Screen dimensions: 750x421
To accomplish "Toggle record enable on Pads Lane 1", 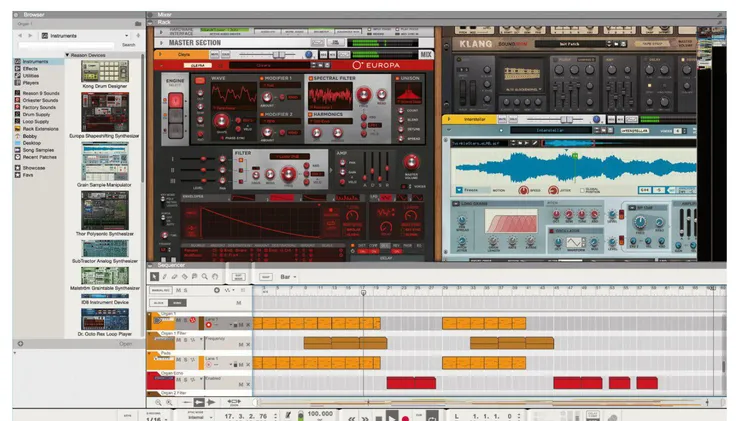I will click(x=209, y=365).
